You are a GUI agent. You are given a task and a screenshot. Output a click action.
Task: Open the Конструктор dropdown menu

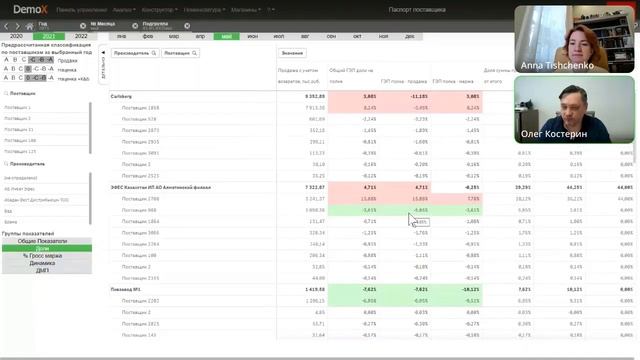tap(160, 10)
